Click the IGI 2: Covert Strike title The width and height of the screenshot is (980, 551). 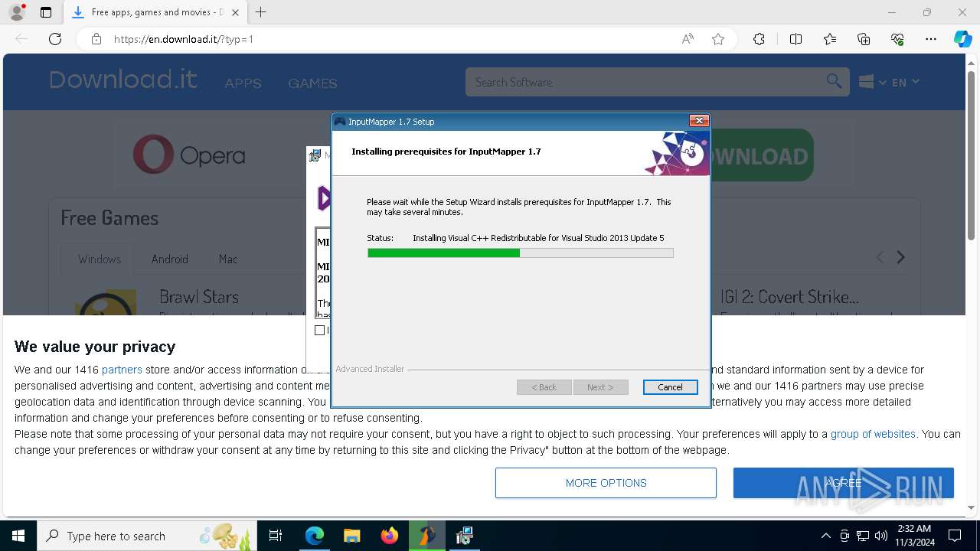[789, 297]
